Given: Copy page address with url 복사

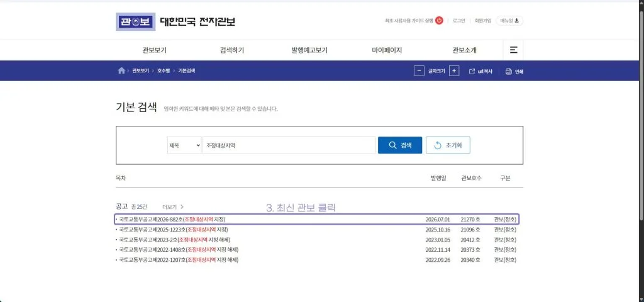Looking at the screenshot, I should (480, 71).
